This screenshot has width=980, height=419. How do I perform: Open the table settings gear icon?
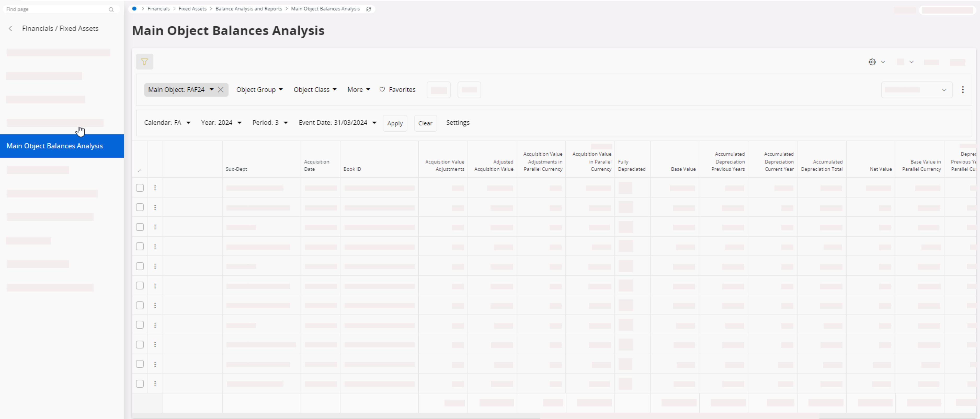[872, 62]
